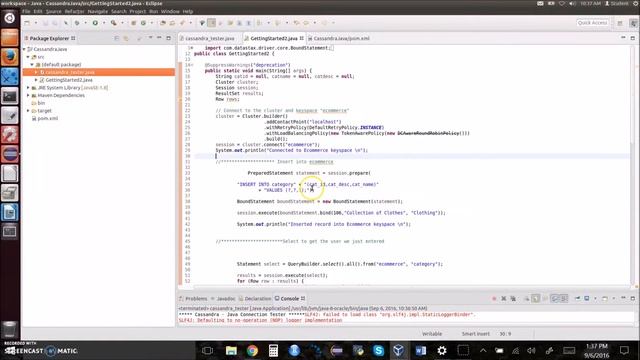Open the New wizard dropdown arrow
Viewport: 640px width, 360px height.
pyautogui.click(x=36, y=23)
